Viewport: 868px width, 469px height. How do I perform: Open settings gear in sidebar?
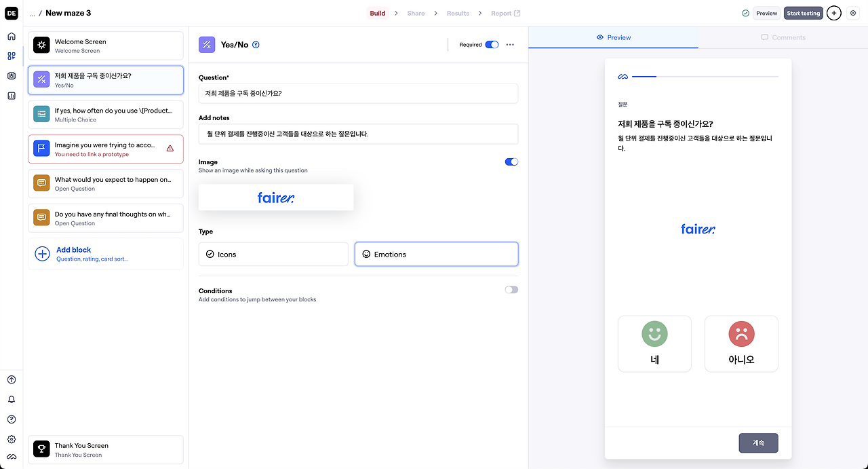pyautogui.click(x=12, y=439)
